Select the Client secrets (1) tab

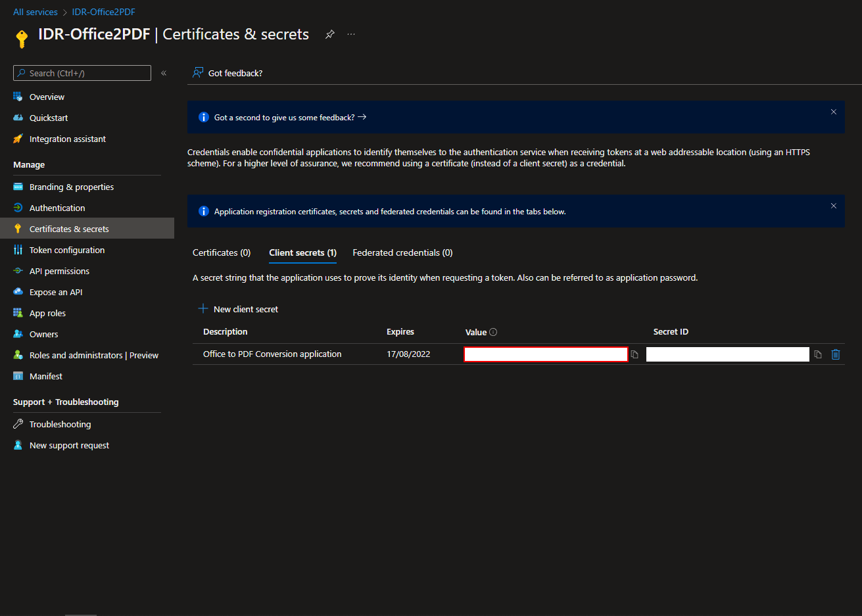[302, 252]
